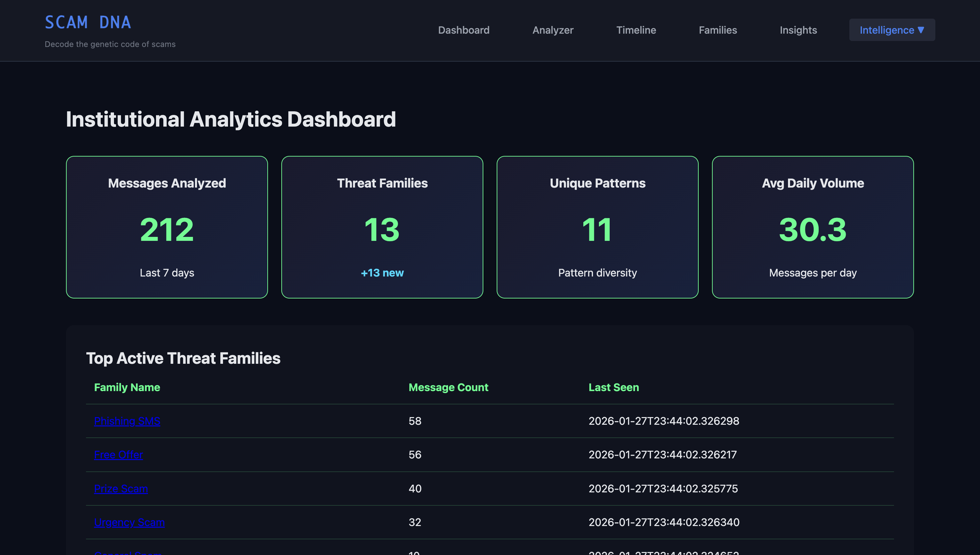Select the Urgency Scam family link
This screenshot has height=555, width=980.
pyautogui.click(x=129, y=522)
